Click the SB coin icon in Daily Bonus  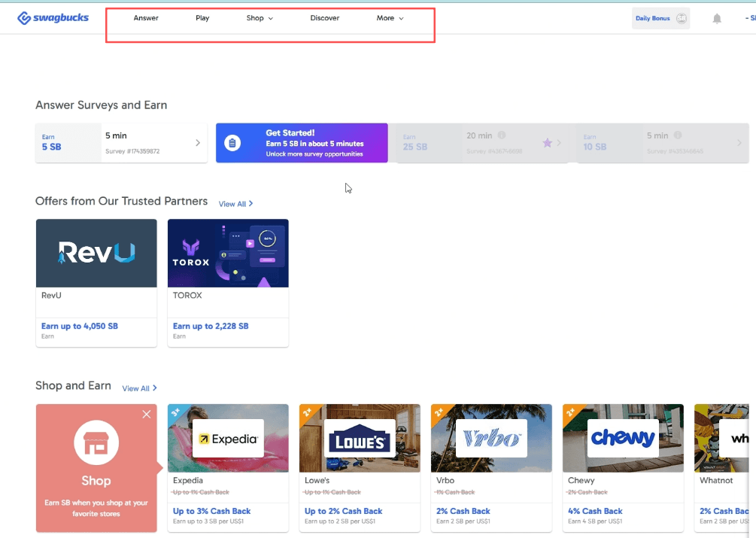point(681,18)
